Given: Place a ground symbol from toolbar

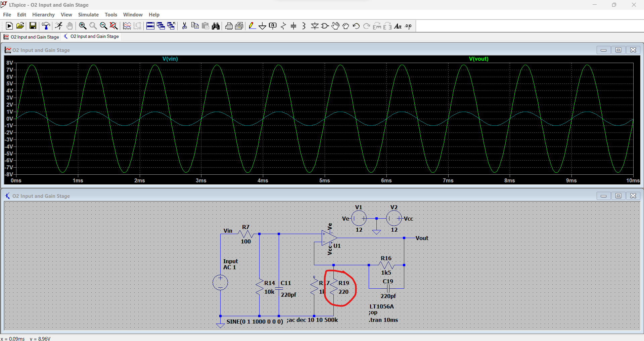Looking at the screenshot, I should point(263,26).
